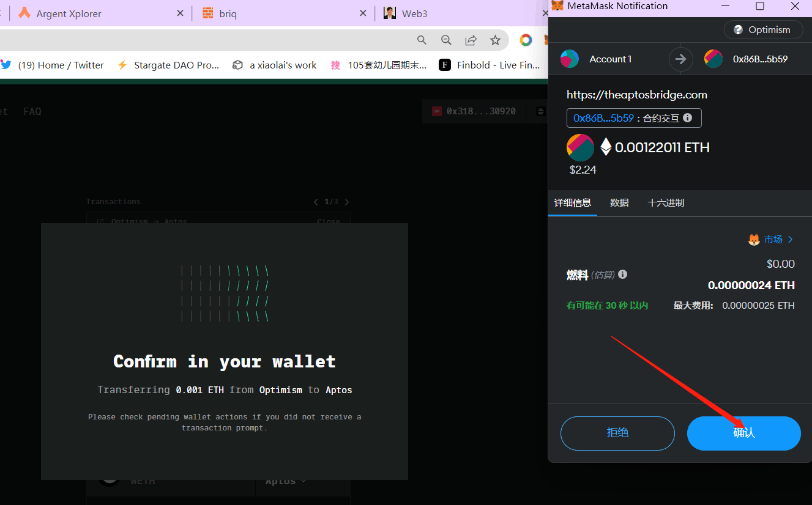This screenshot has height=505, width=812.
Task: Bookmark page with the star icon
Action: [495, 40]
